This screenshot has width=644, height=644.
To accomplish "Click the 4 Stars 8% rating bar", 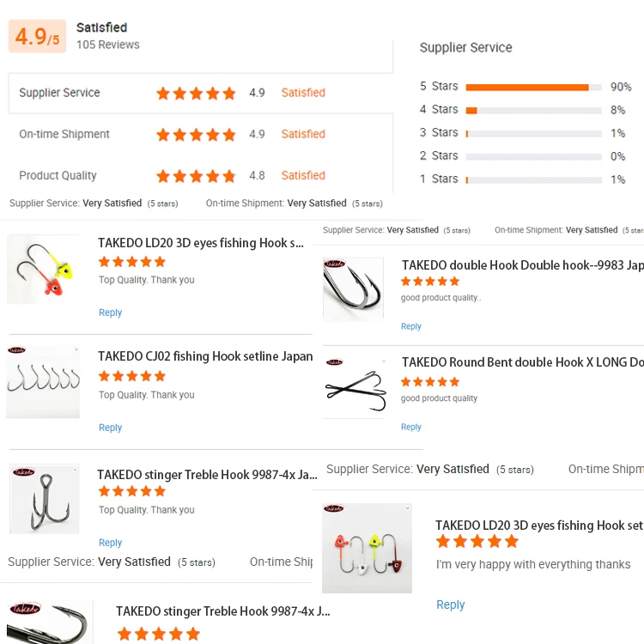I will (x=532, y=110).
